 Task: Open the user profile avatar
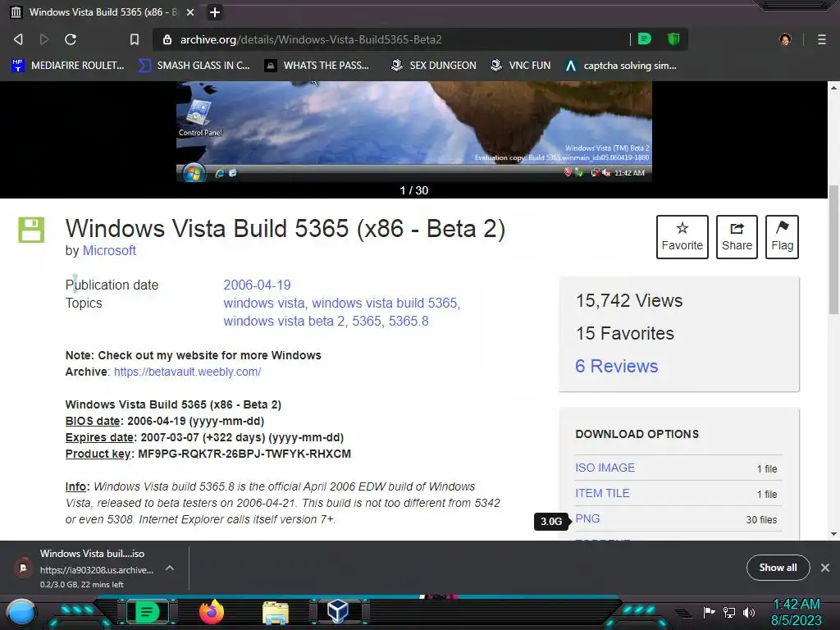pyautogui.click(x=785, y=39)
